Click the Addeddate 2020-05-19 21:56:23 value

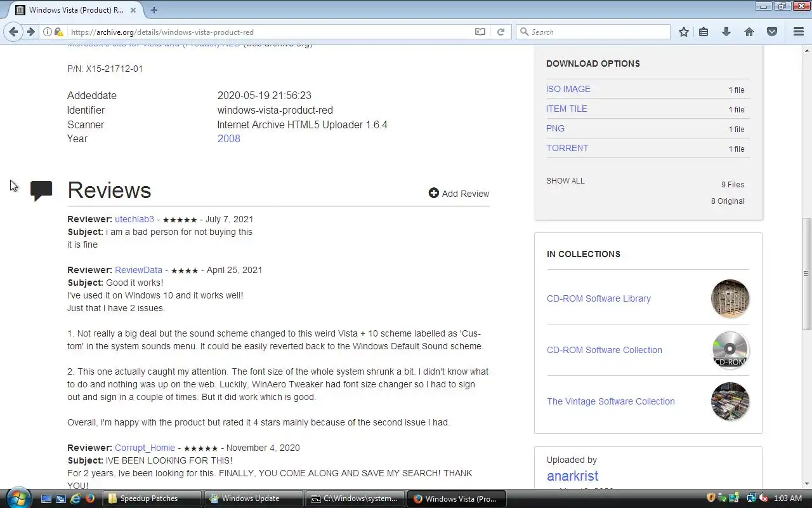(x=265, y=95)
